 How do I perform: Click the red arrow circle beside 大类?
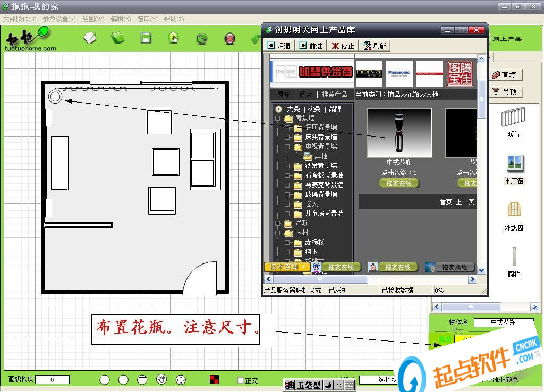click(x=278, y=109)
